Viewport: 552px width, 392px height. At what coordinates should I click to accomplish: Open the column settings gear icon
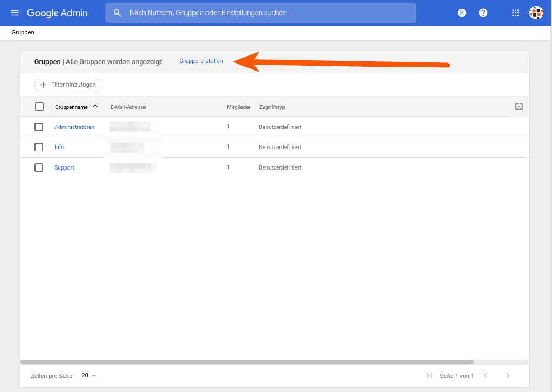(x=519, y=107)
